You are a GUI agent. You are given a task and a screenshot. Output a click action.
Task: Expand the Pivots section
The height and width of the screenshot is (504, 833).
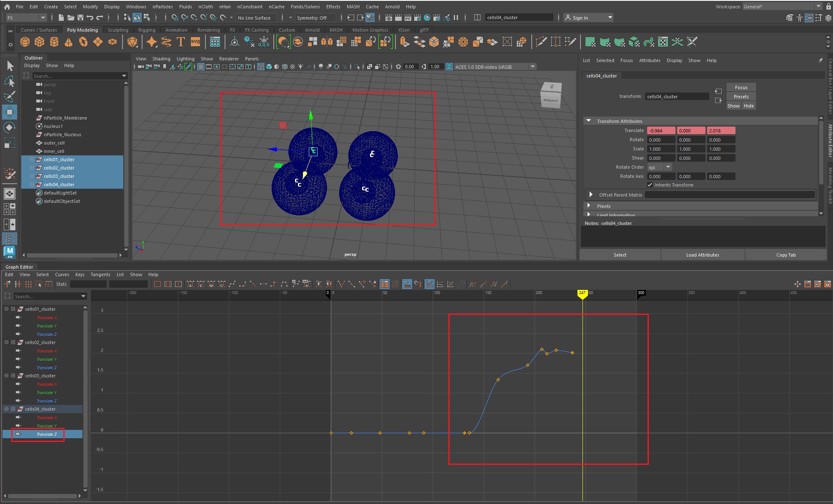coord(589,206)
